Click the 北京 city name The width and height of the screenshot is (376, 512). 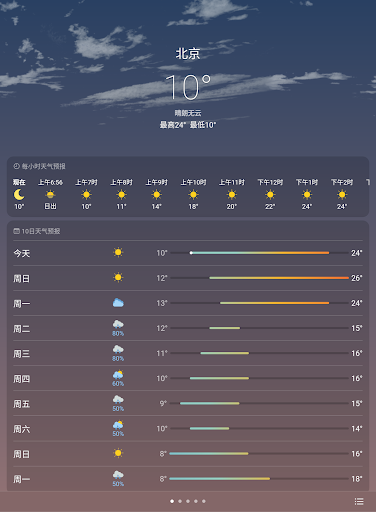click(x=188, y=54)
